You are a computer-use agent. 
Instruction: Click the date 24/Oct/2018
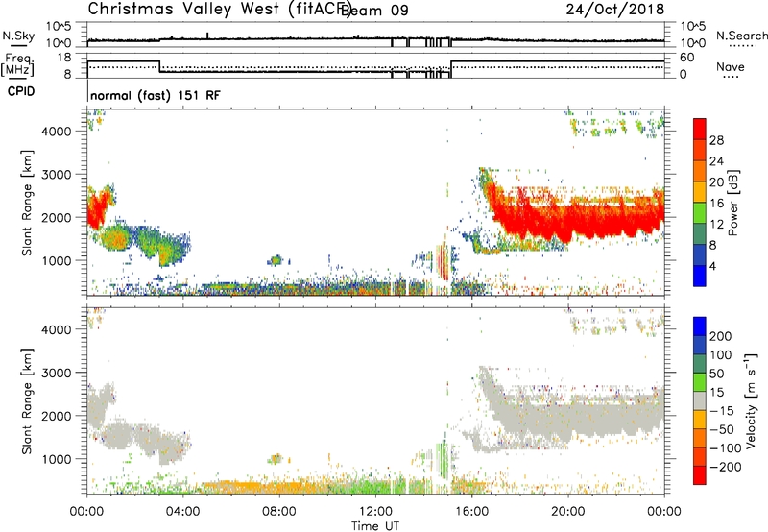tap(615, 10)
